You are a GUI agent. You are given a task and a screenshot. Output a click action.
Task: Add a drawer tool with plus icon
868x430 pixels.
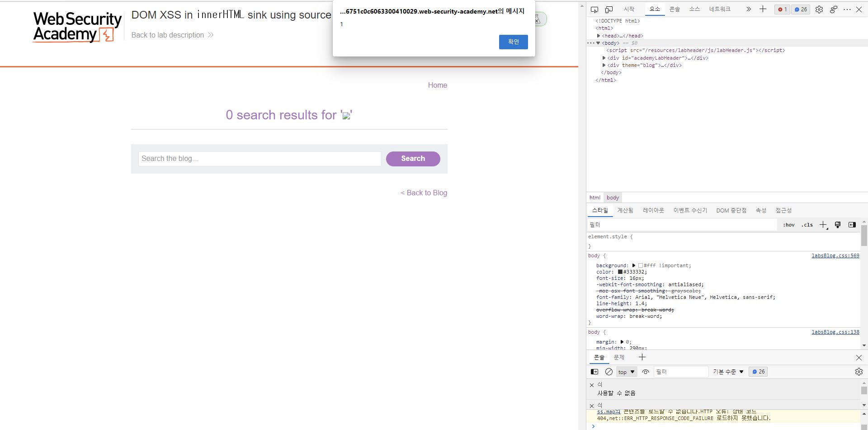point(642,357)
